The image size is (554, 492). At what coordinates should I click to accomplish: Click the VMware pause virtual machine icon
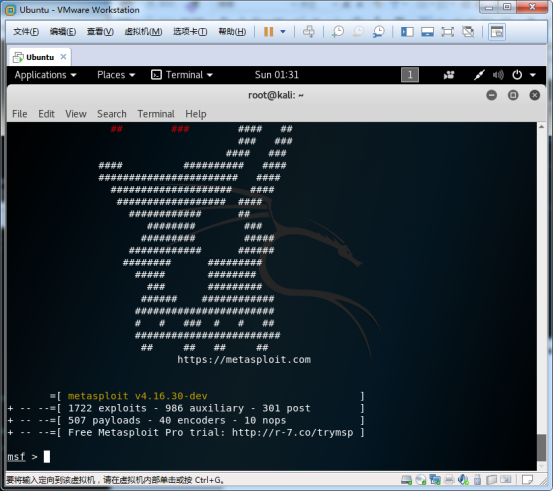pos(269,32)
